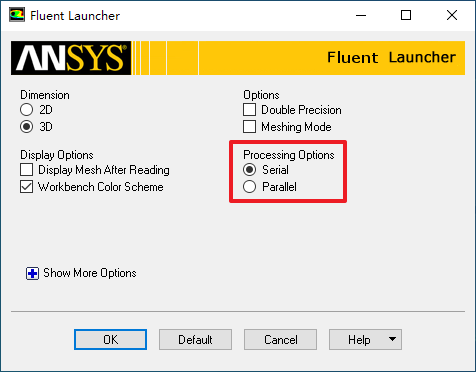Enable the Meshing Mode checkbox

[249, 127]
